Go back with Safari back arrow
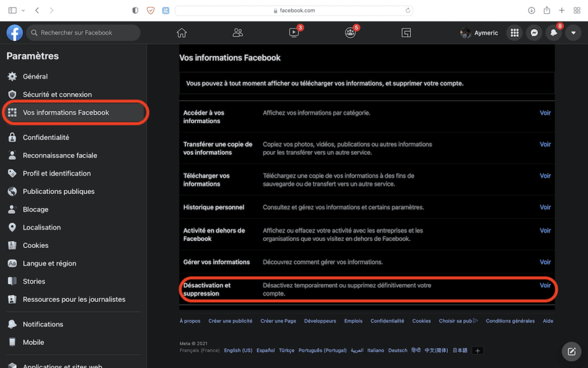The height and width of the screenshot is (368, 588). click(x=37, y=10)
